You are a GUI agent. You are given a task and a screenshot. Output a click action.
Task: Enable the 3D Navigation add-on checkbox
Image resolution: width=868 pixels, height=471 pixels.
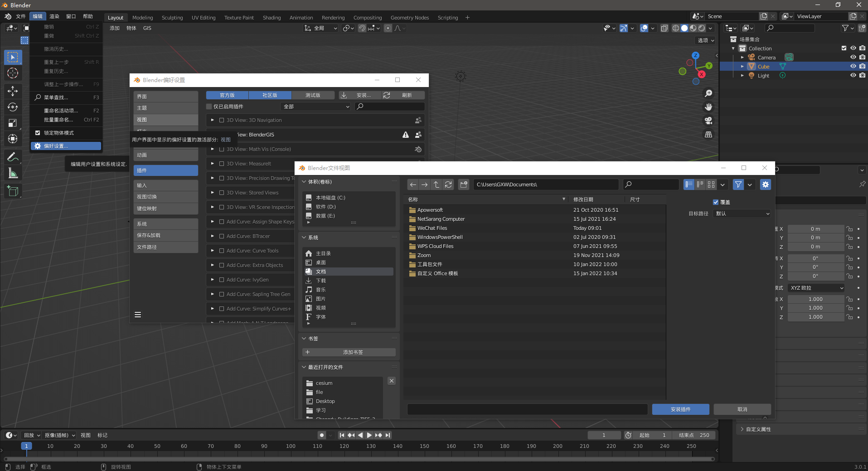coord(222,120)
